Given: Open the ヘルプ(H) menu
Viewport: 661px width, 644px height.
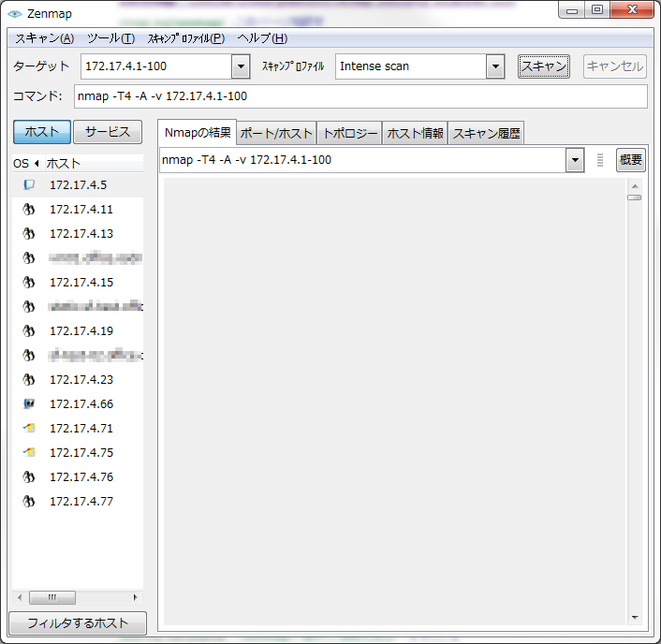Looking at the screenshot, I should tap(262, 38).
